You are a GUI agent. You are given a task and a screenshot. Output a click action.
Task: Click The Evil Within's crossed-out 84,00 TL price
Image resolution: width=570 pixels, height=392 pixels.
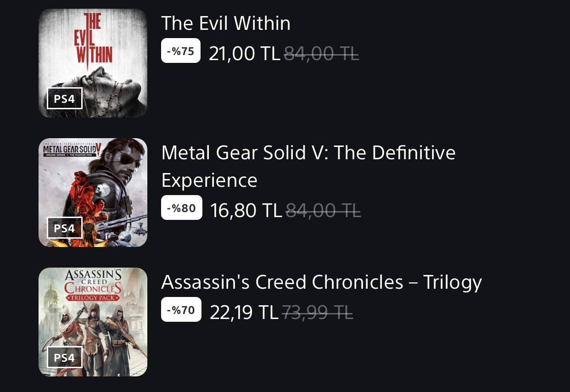[x=321, y=54]
